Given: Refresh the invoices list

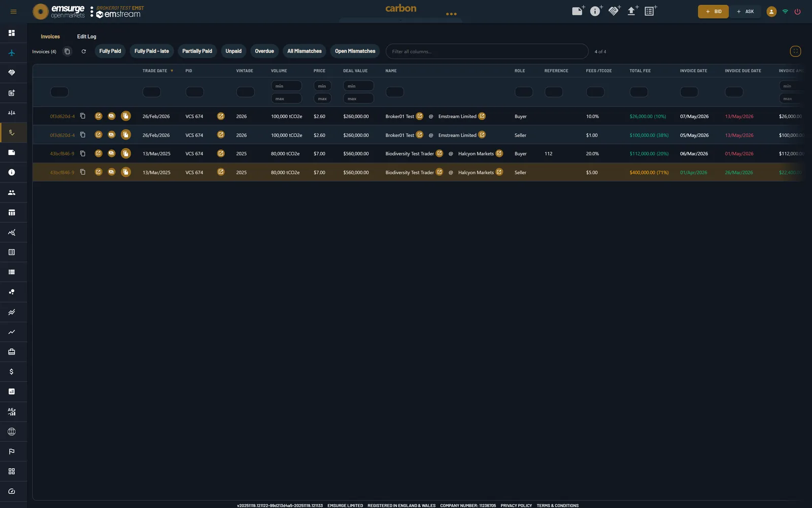Looking at the screenshot, I should (x=84, y=51).
